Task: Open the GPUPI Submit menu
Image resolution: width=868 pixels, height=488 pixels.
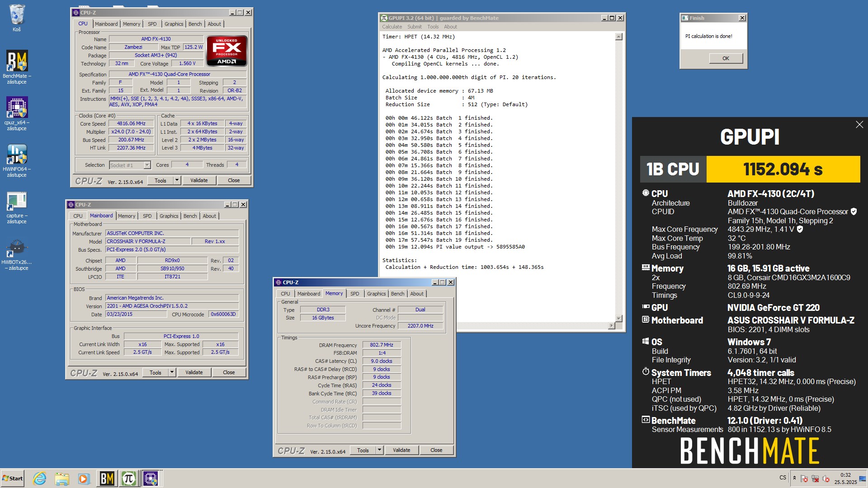Action: (x=415, y=27)
